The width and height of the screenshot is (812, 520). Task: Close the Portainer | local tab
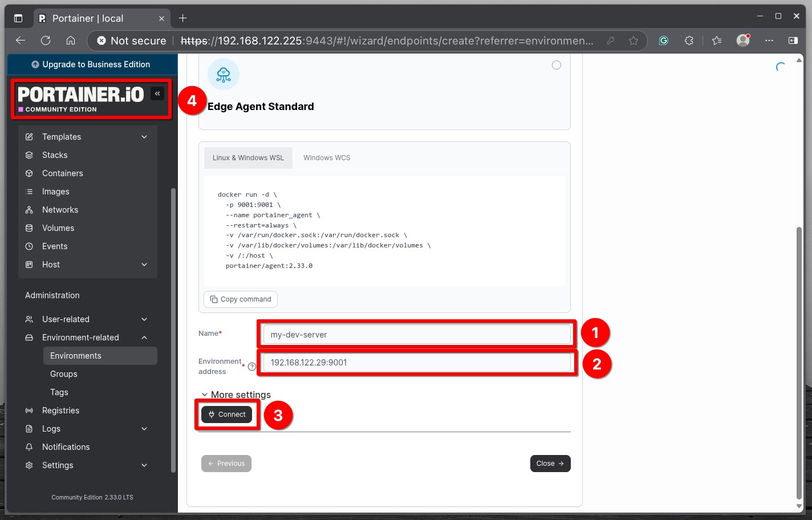[161, 18]
